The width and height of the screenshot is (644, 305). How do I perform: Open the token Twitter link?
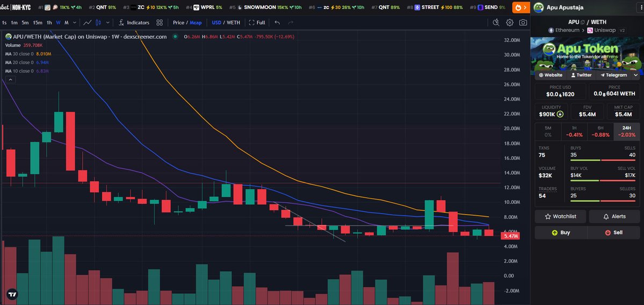[x=581, y=75]
